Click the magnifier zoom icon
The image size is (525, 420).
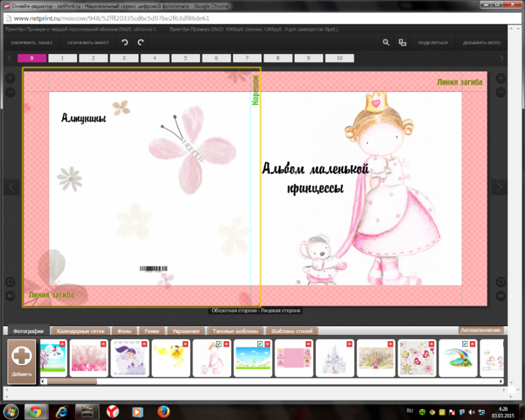pos(386,42)
